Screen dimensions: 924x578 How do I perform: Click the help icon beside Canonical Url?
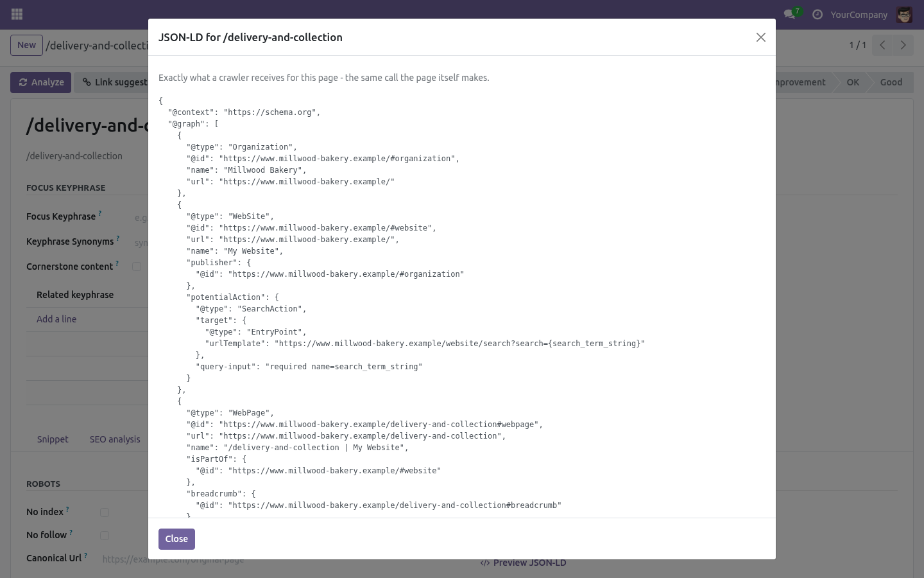tap(85, 556)
